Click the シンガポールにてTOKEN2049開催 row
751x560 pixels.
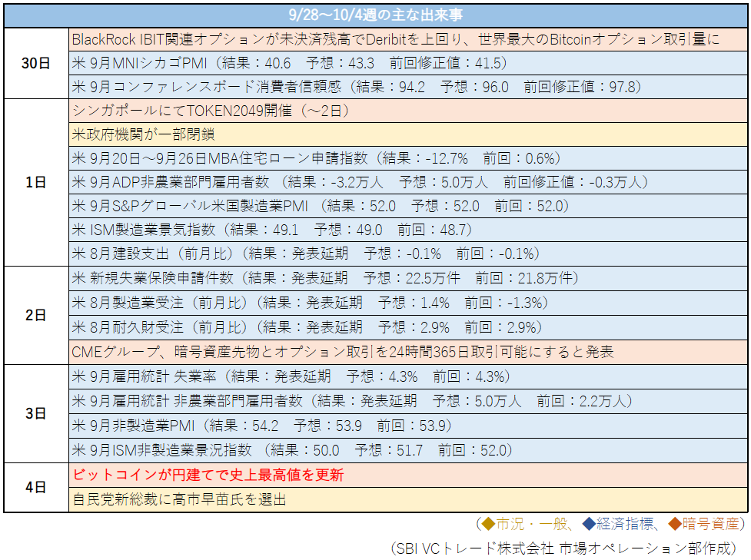click(x=408, y=111)
